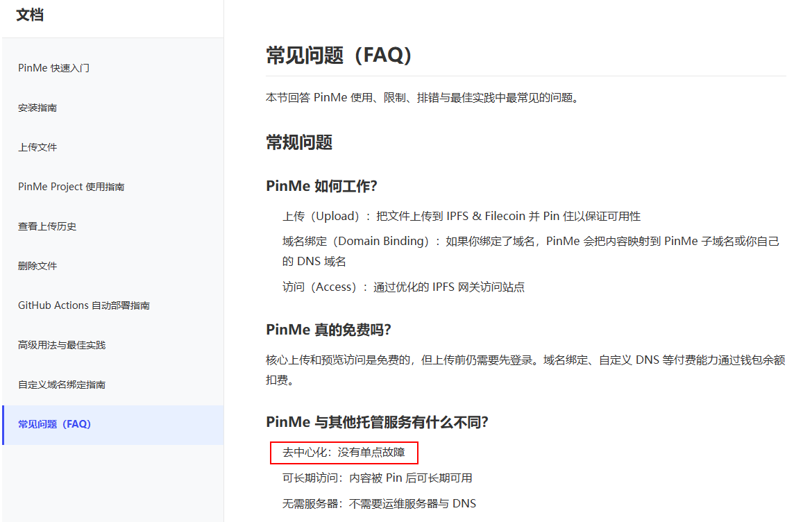Image resolution: width=812 pixels, height=522 pixels.
Task: Click the intro sentence 本节回答 PinMe 使用
Action: click(423, 97)
